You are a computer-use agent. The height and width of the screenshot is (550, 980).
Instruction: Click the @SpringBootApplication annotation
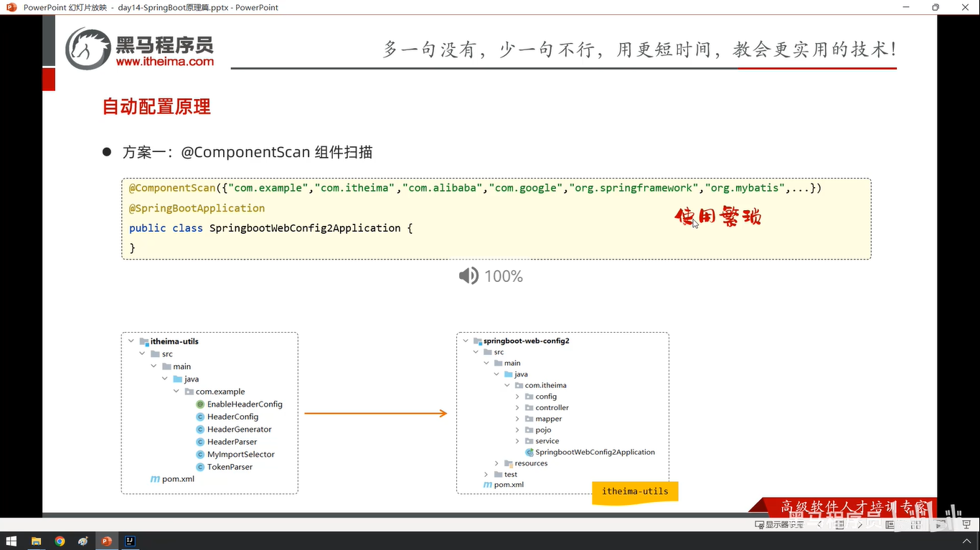point(197,208)
